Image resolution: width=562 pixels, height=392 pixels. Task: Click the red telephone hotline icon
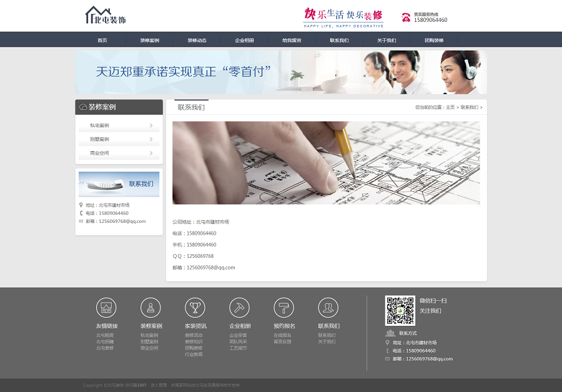click(406, 17)
